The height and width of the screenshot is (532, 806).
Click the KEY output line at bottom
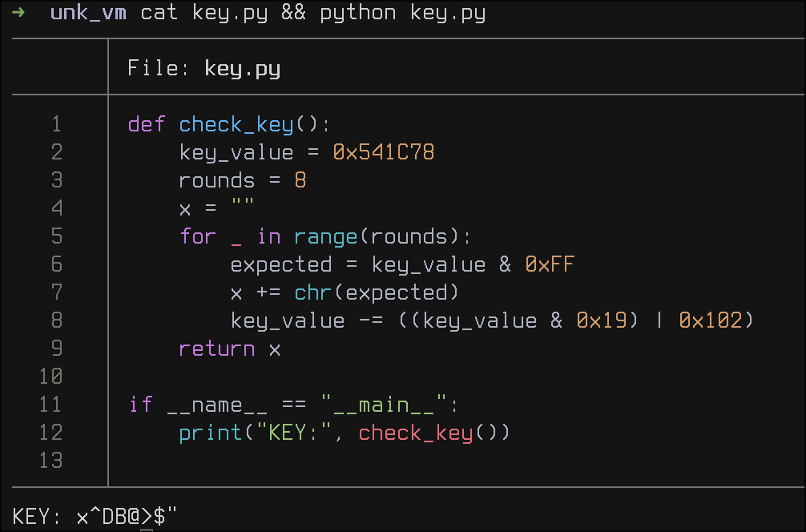coord(95,517)
